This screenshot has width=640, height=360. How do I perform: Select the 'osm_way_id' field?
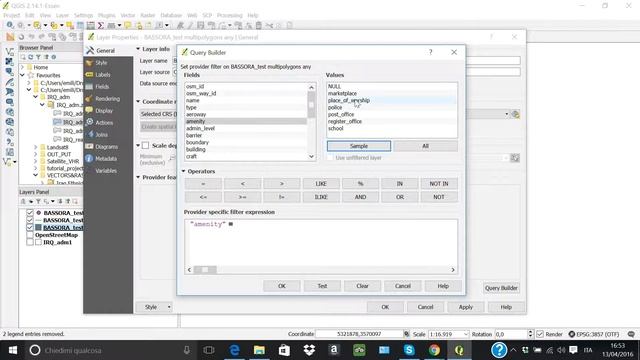pos(246,93)
